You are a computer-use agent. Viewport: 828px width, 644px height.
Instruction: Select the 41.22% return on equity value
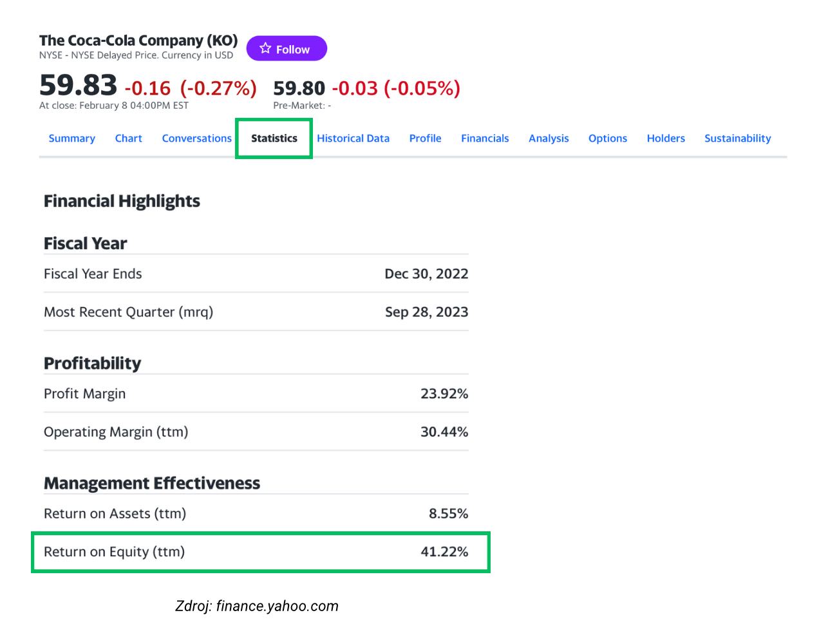pyautogui.click(x=444, y=551)
